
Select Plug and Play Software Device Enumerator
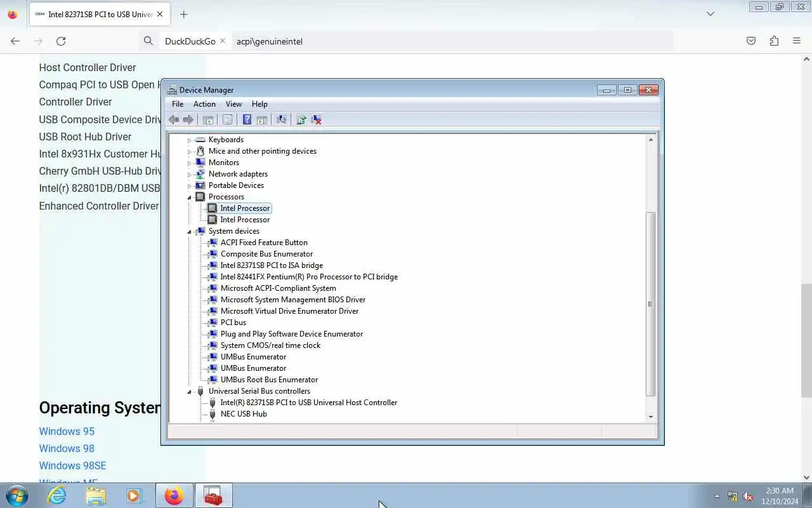(292, 334)
